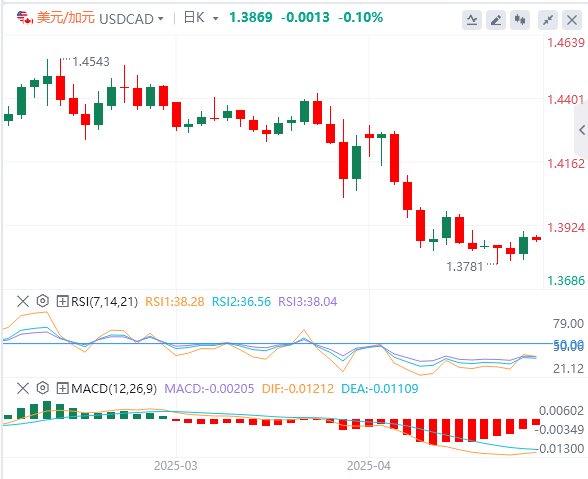The width and height of the screenshot is (588, 479).
Task: Click the 0.00602 MACD axis label
Action: 561,411
